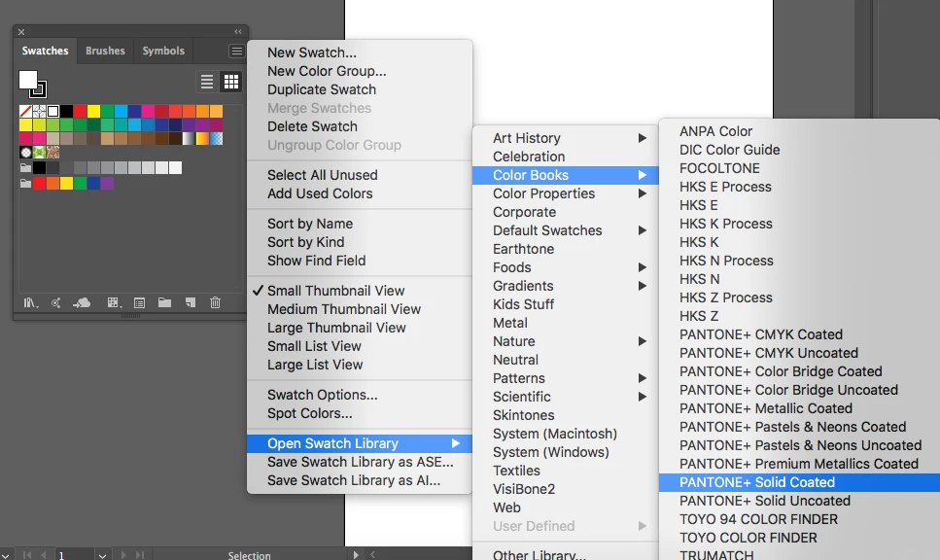Open the Color Themes panel icon
The image size is (940, 560).
tap(55, 302)
